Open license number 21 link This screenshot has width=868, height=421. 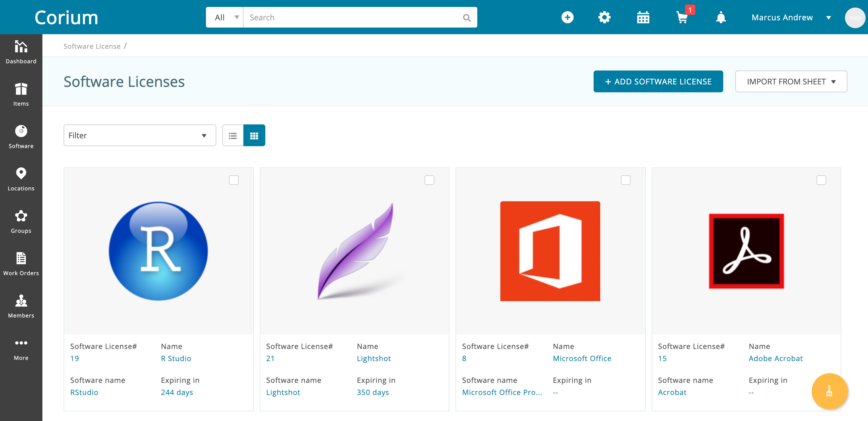[x=270, y=358]
